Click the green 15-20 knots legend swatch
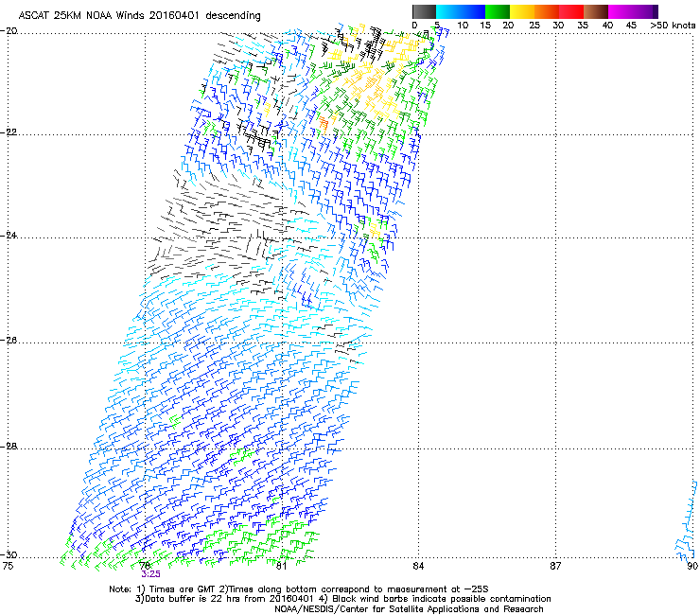This screenshot has height=615, width=700. point(498,11)
